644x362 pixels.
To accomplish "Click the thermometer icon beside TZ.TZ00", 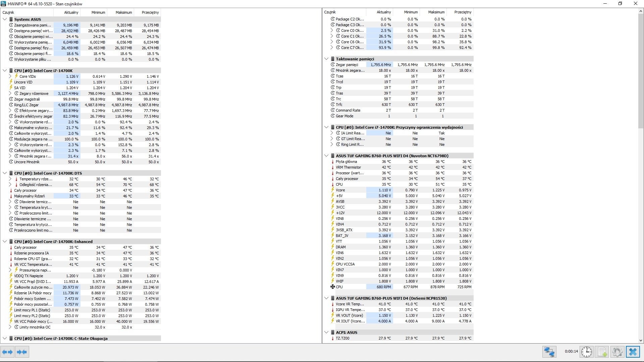I will pyautogui.click(x=333, y=338).
